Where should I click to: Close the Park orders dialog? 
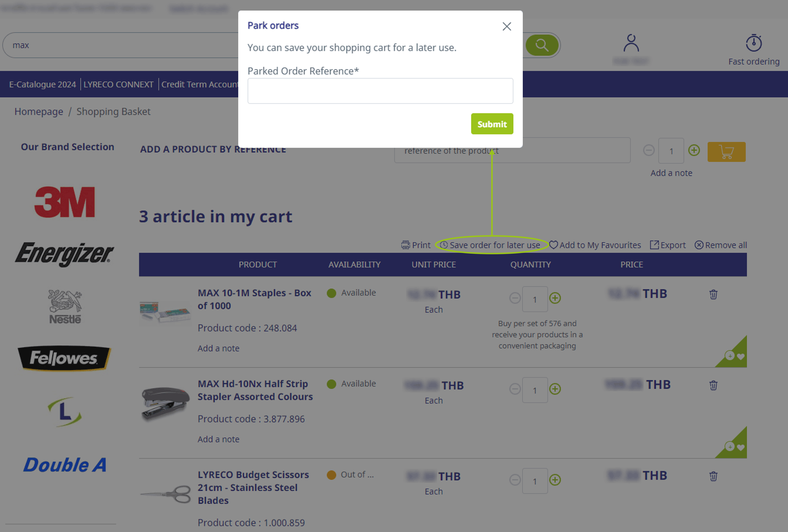[506, 26]
